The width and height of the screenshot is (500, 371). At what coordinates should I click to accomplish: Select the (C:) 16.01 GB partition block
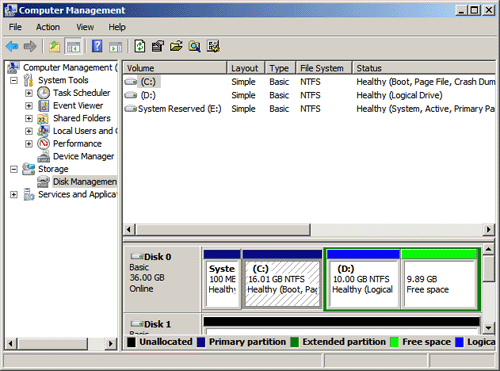(x=282, y=279)
